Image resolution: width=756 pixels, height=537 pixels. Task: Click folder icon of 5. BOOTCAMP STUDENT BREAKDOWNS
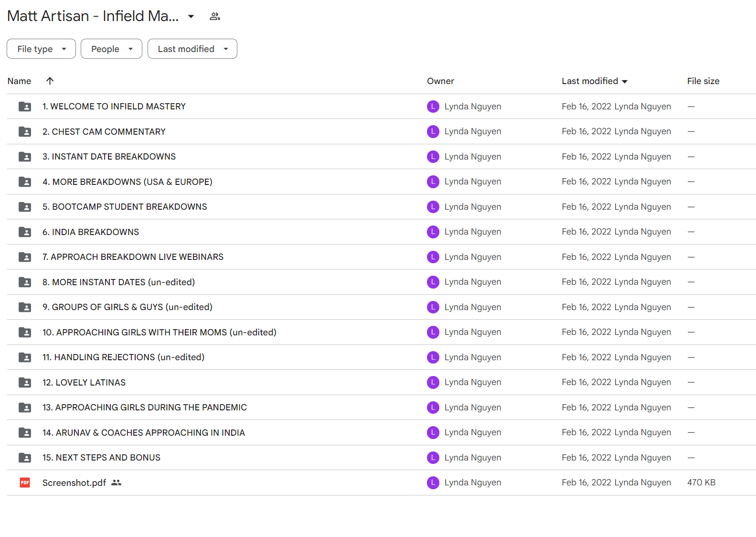tap(25, 207)
